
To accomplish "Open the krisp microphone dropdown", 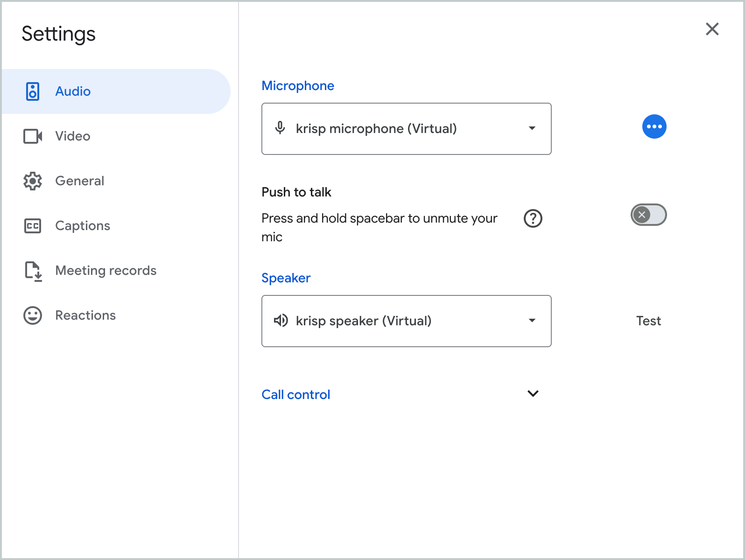I will click(407, 129).
